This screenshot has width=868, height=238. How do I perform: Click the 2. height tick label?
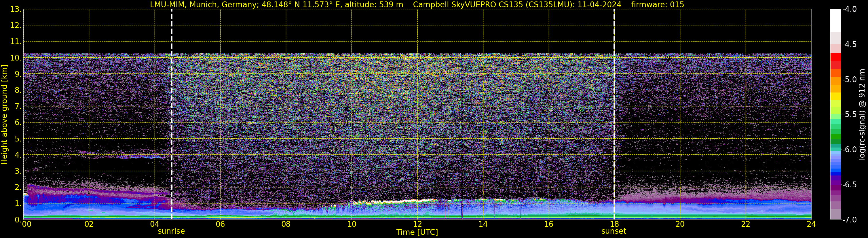18,187
